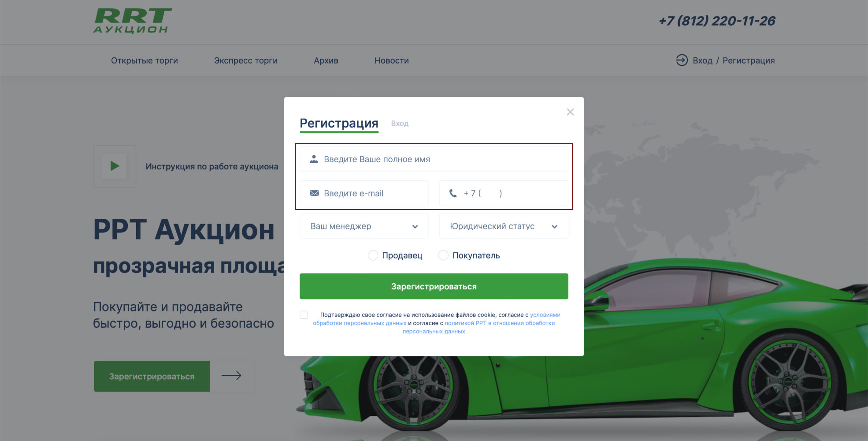Click the phone handset icon in phone field
The height and width of the screenshot is (441, 868).
tap(453, 193)
